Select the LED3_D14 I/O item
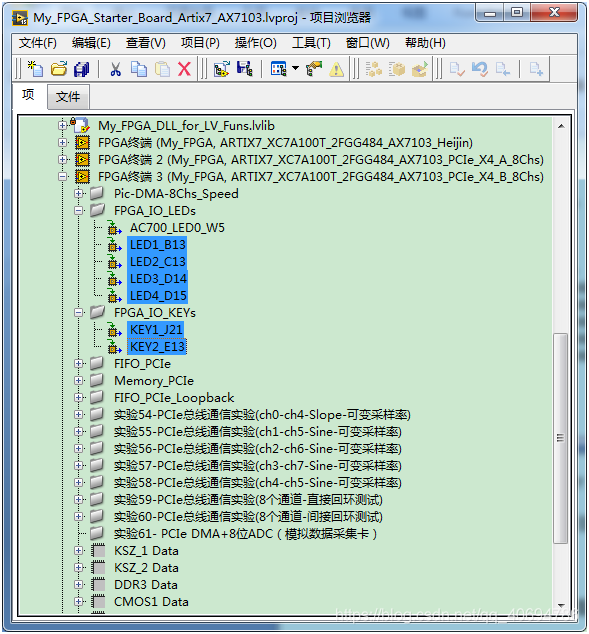The image size is (589, 634). pyautogui.click(x=158, y=279)
